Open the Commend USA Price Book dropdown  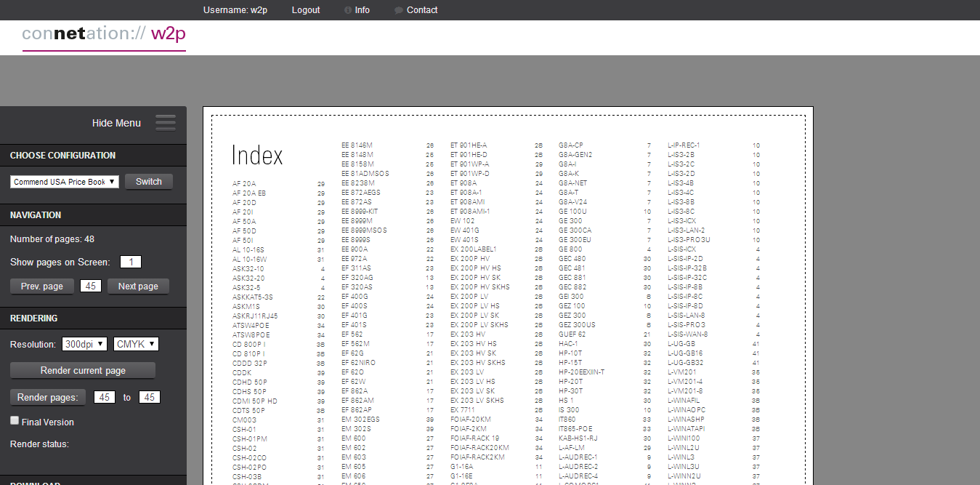pyautogui.click(x=65, y=182)
